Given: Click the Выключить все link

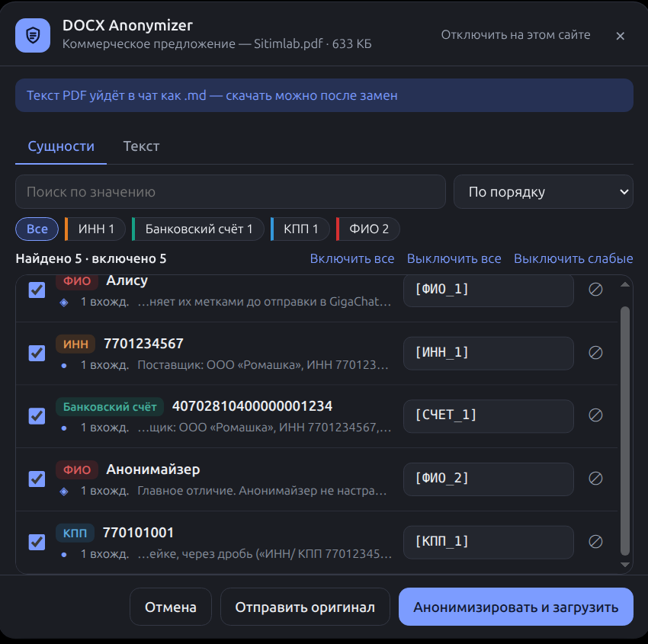Looking at the screenshot, I should (x=454, y=258).
